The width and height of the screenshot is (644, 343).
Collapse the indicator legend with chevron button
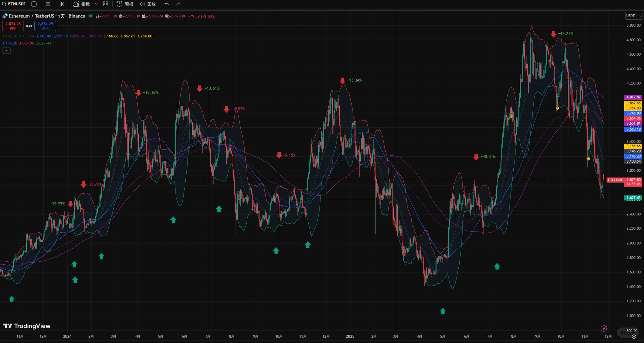point(6,51)
